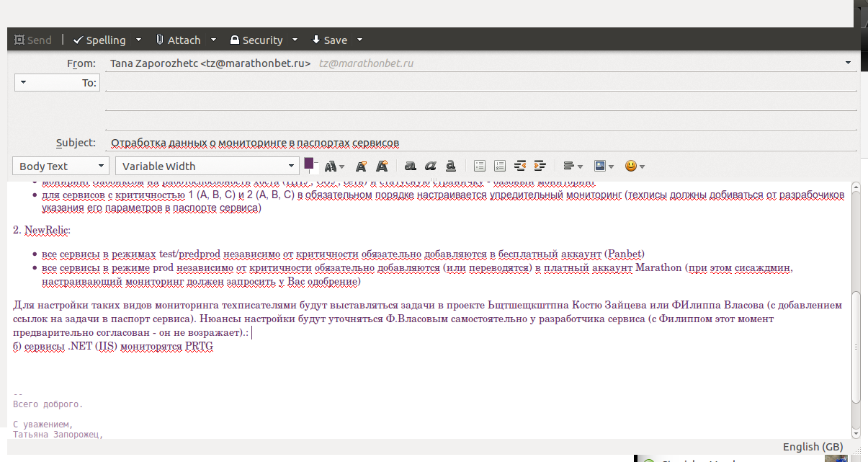Run the Spelling check
868x462 pixels.
99,40
